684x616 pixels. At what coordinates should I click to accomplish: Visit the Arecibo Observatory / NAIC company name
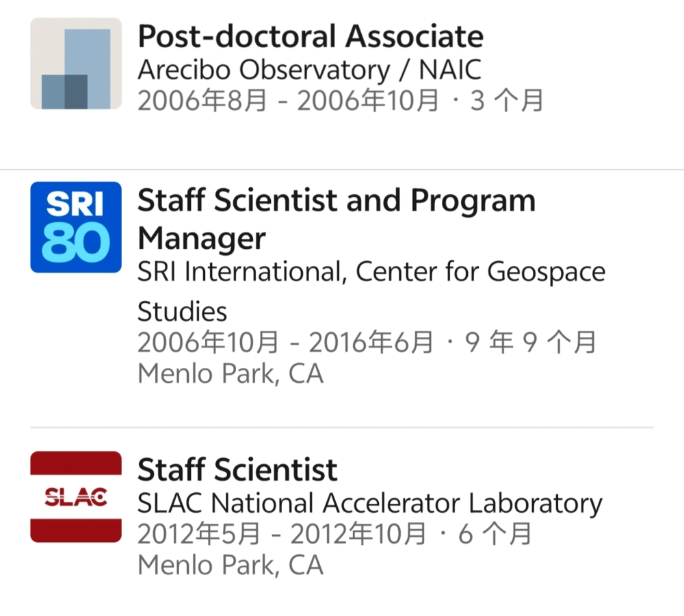tap(309, 70)
